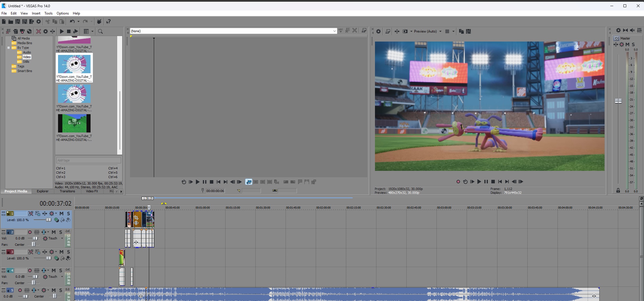Switch to the Explorer tab
This screenshot has width=644, height=301.
point(43,191)
